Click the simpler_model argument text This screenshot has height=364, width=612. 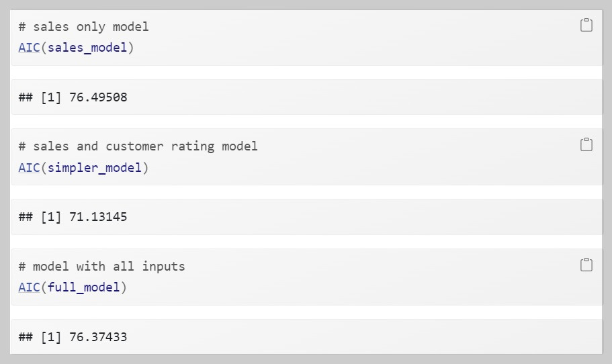pyautogui.click(x=95, y=168)
